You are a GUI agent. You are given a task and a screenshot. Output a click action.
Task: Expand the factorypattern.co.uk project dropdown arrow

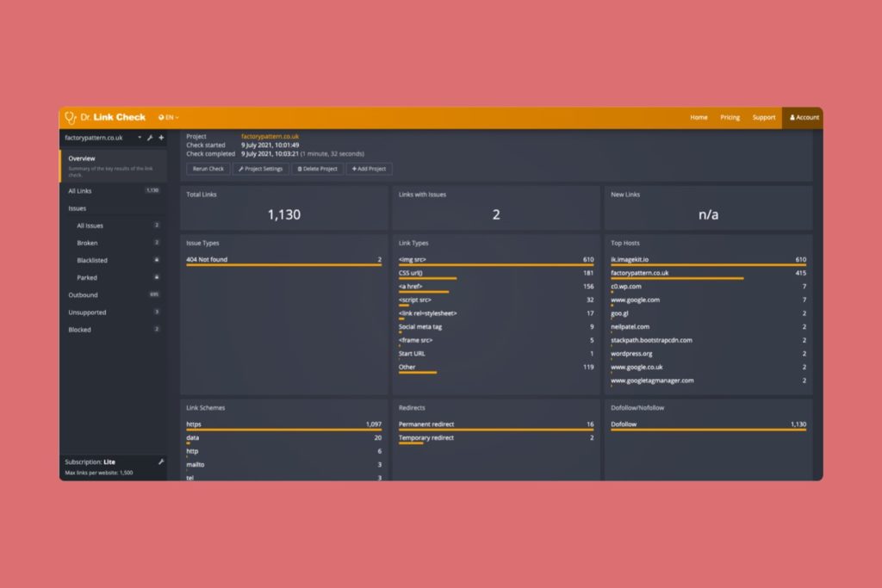coord(140,138)
